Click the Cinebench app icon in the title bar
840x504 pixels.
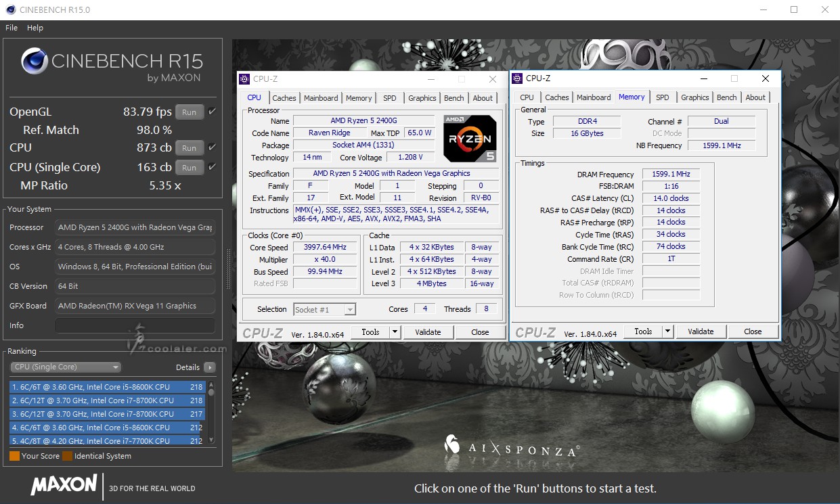[10, 9]
